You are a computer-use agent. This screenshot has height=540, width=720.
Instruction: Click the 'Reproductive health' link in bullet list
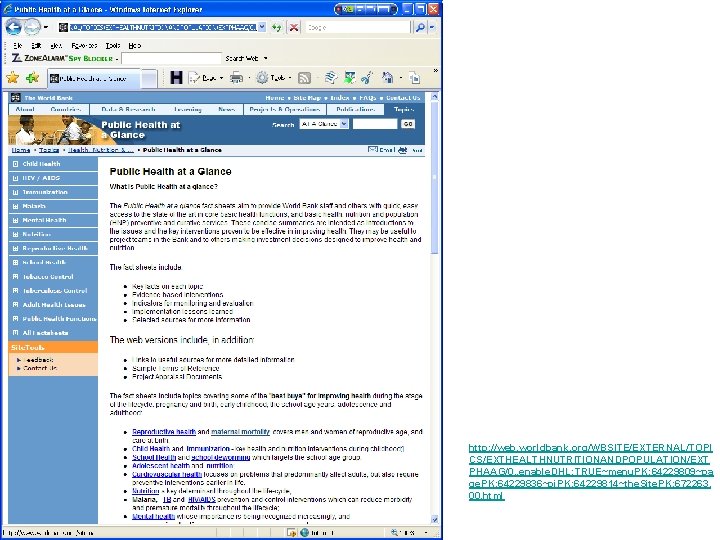[164, 432]
